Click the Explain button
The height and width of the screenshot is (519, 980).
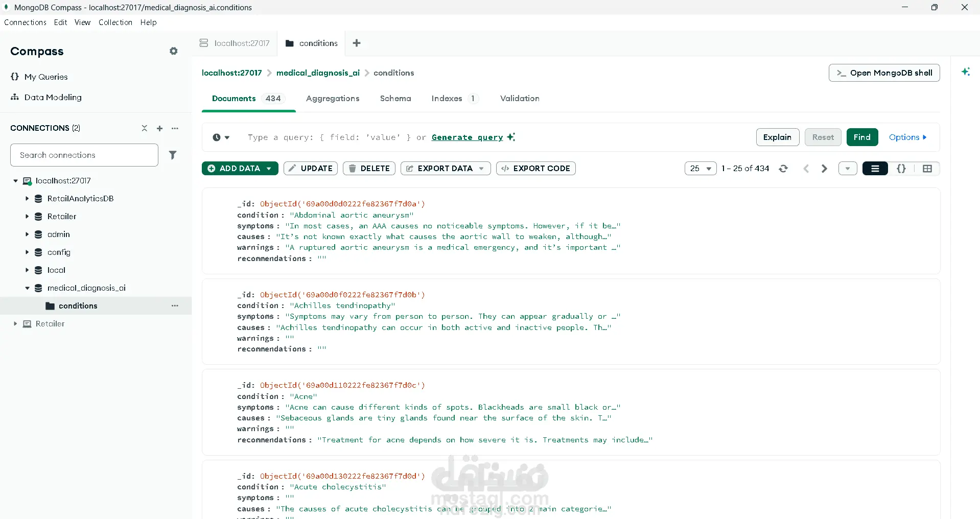[x=777, y=137]
